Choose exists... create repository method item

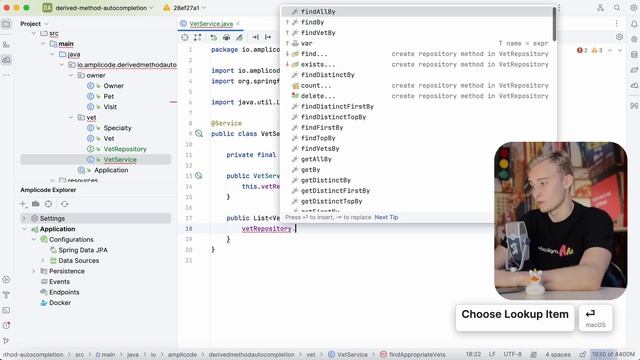[417, 64]
